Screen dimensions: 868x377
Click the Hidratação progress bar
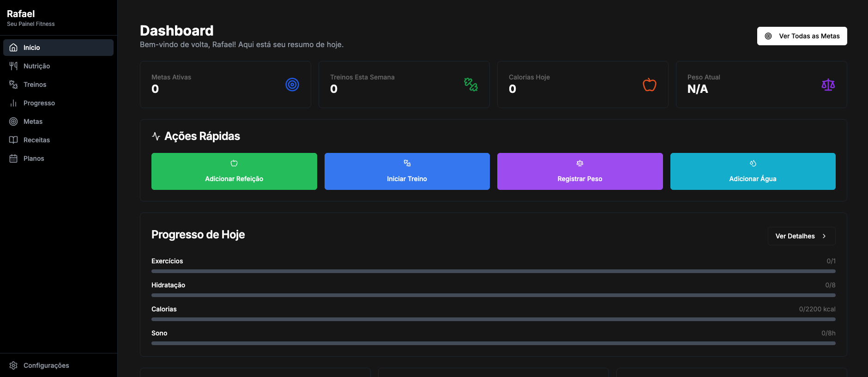494,295
